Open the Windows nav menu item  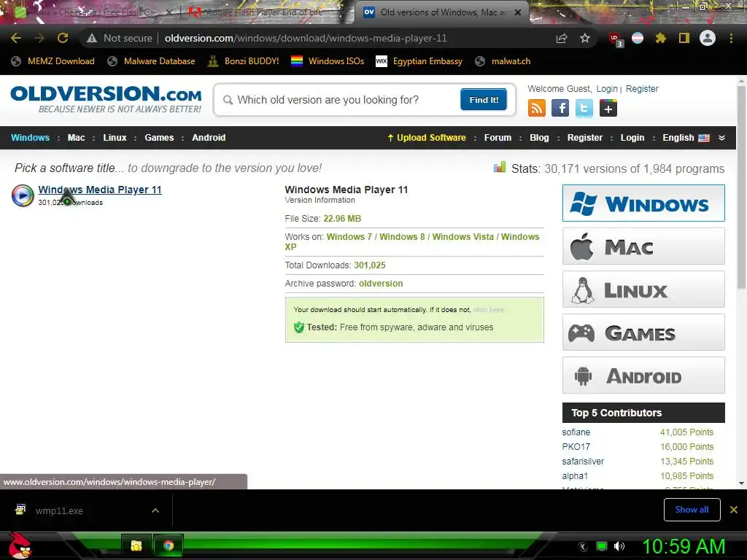[30, 138]
